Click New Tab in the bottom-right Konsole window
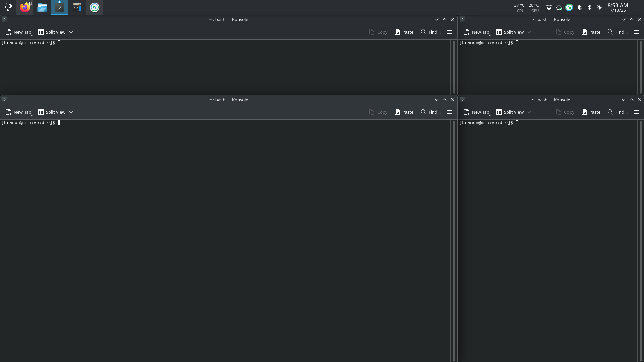644x362 pixels. pos(477,112)
